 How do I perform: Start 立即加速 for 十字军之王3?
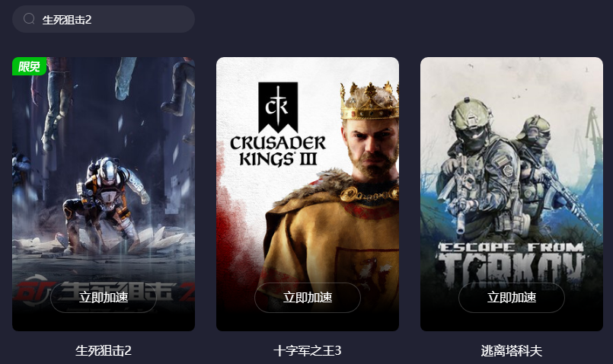pyautogui.click(x=308, y=298)
